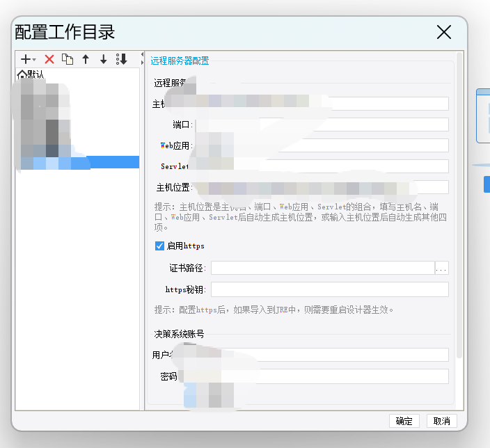The image size is (490, 448).
Task: Open the add work directory plus menu
Action: [x=28, y=59]
